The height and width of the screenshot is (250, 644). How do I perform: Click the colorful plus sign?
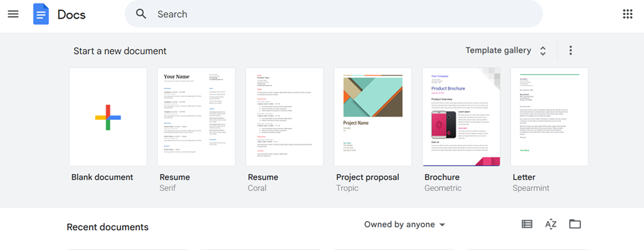[x=108, y=117]
